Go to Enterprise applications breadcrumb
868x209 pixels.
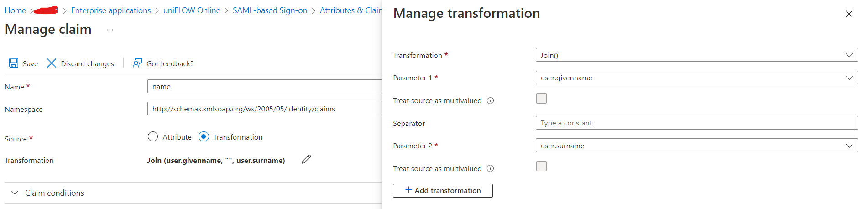(x=111, y=10)
